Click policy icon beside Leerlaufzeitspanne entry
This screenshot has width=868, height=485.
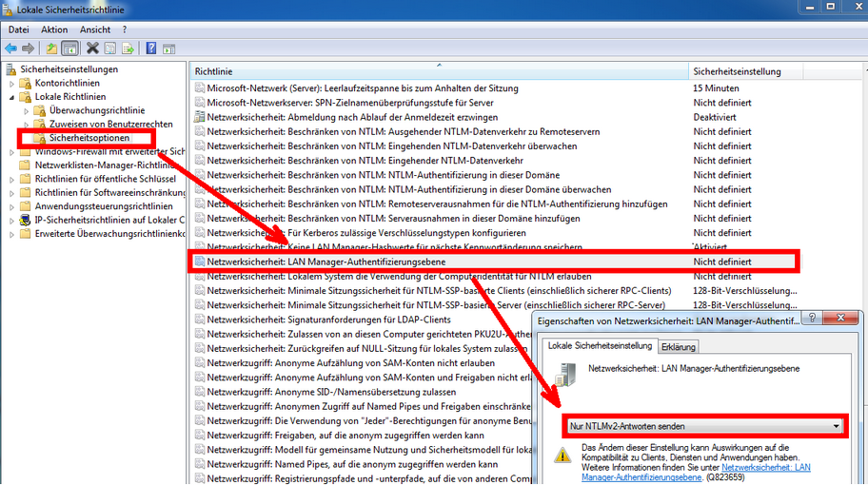199,87
